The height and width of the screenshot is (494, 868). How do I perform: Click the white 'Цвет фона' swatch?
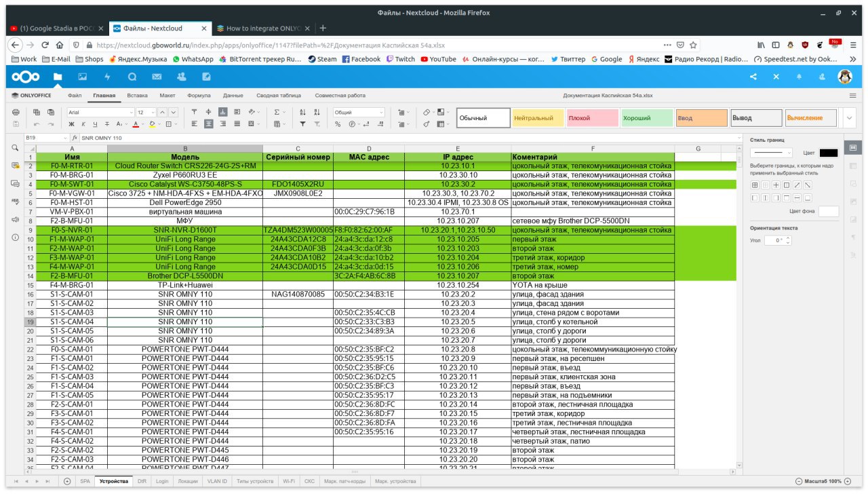point(829,212)
